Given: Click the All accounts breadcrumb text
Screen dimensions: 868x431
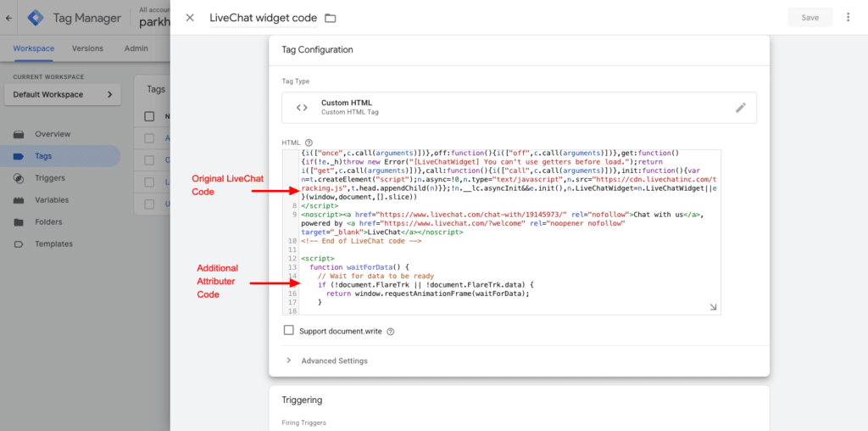Looking at the screenshot, I should coord(154,9).
